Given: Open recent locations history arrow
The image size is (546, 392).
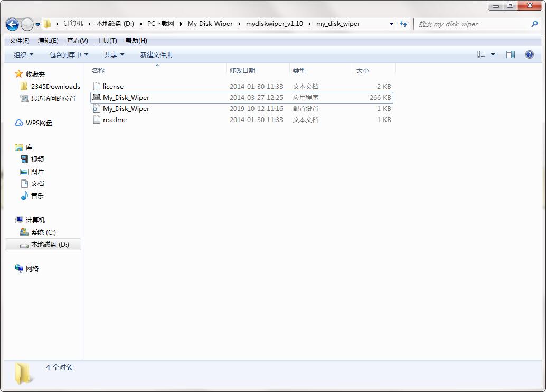Looking at the screenshot, I should (x=37, y=24).
